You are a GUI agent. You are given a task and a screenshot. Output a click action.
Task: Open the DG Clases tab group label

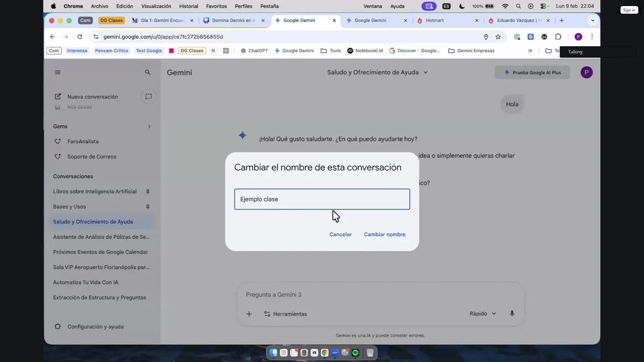click(111, 21)
